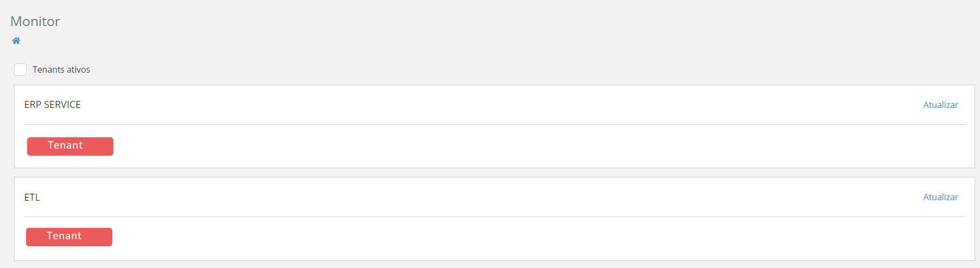Click the ETL panel heading text

(x=32, y=197)
